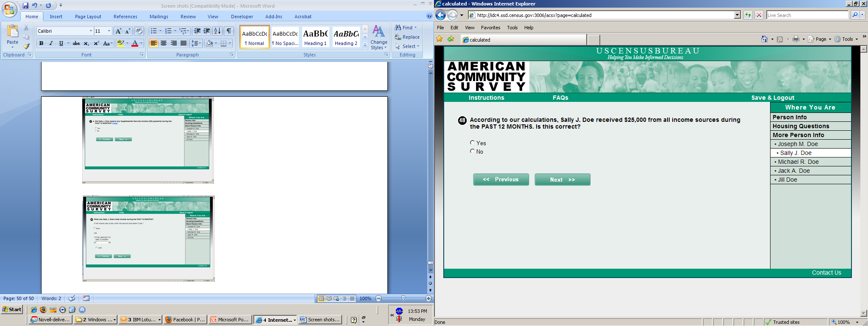
Task: Expand the font size dropdown
Action: [x=109, y=31]
